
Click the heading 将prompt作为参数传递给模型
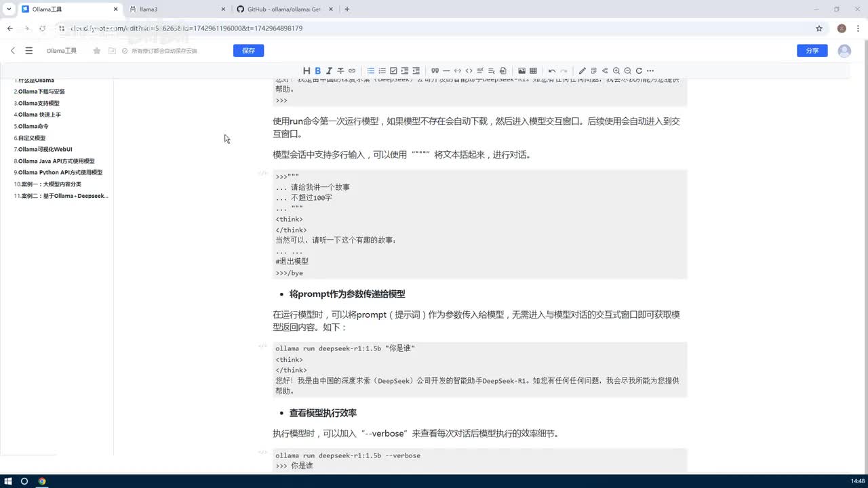pyautogui.click(x=347, y=294)
